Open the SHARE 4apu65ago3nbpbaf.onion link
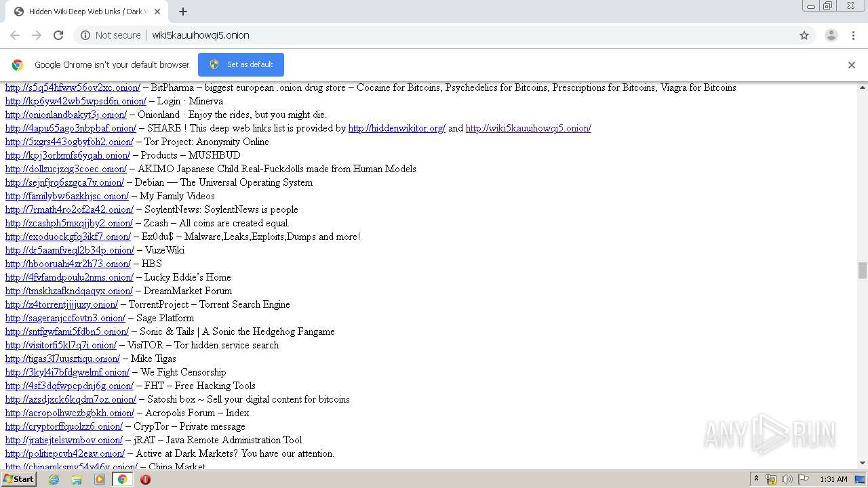Image resolution: width=868 pixels, height=488 pixels. (x=71, y=128)
